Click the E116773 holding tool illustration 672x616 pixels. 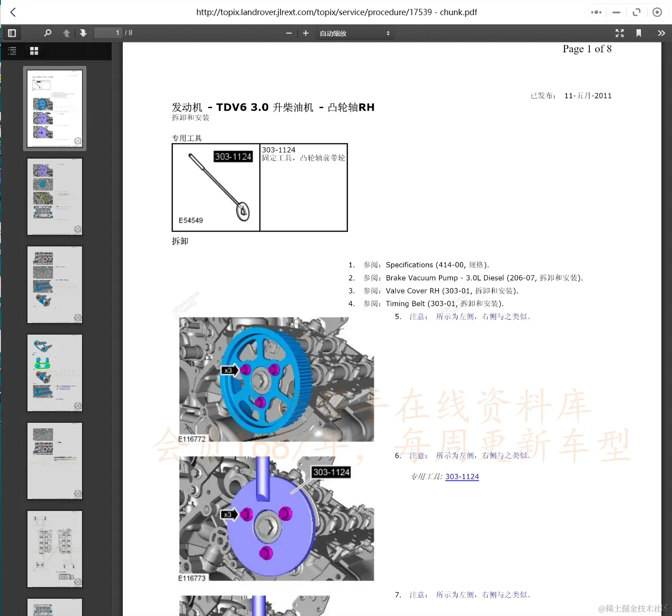(276, 519)
